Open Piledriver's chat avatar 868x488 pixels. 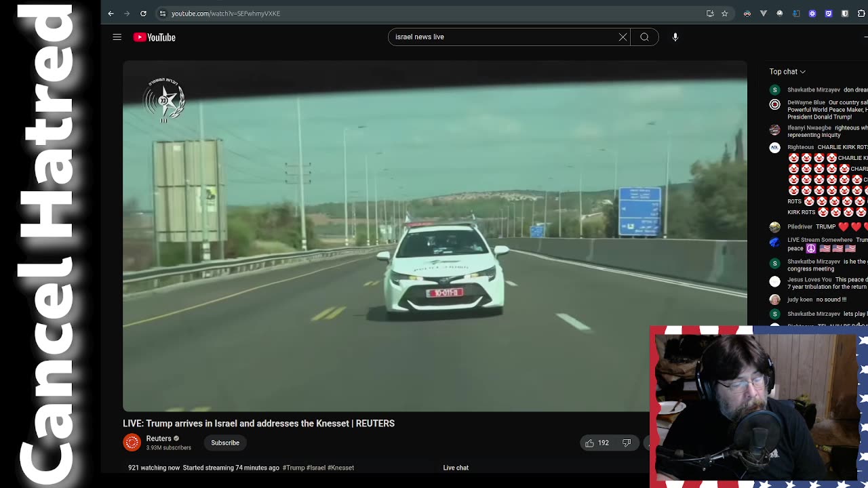774,227
